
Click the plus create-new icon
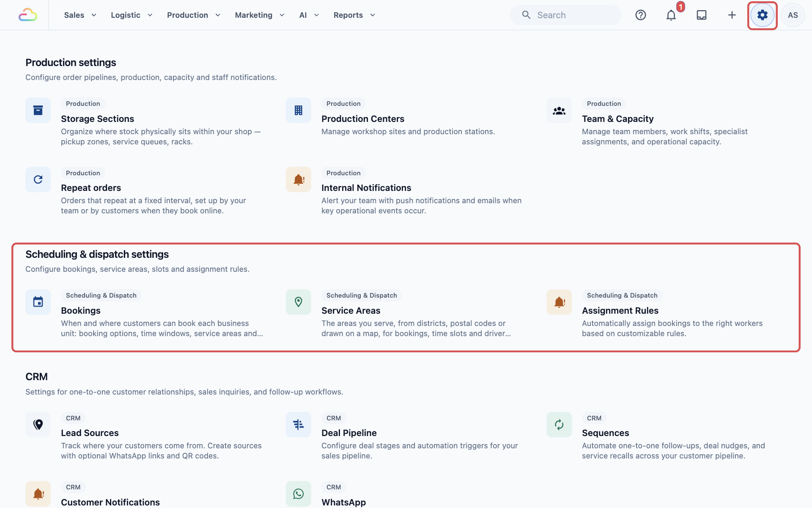[x=732, y=15]
